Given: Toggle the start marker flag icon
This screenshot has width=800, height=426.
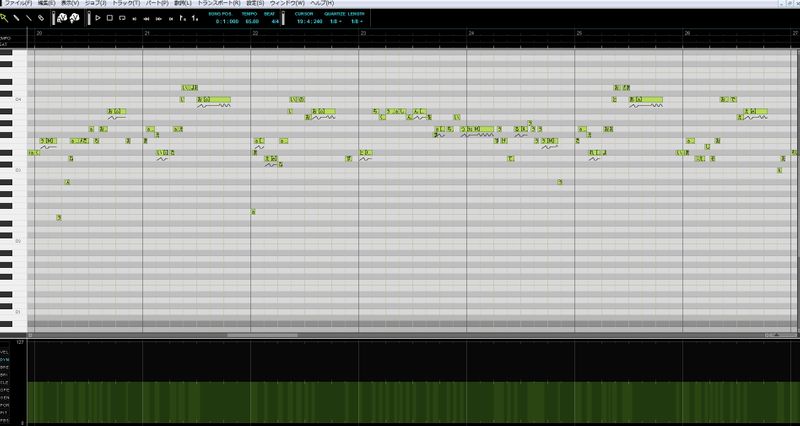Looking at the screenshot, I should click(x=184, y=19).
